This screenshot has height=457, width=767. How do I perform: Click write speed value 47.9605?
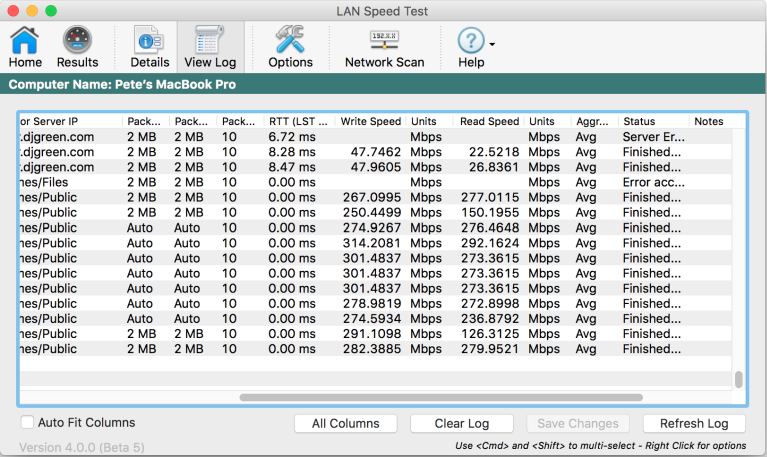(x=376, y=167)
